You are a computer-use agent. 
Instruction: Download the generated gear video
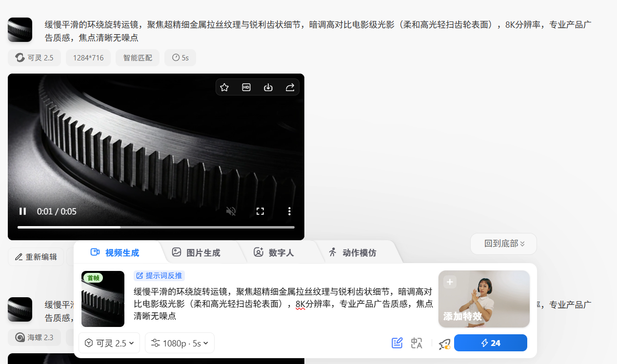268,87
